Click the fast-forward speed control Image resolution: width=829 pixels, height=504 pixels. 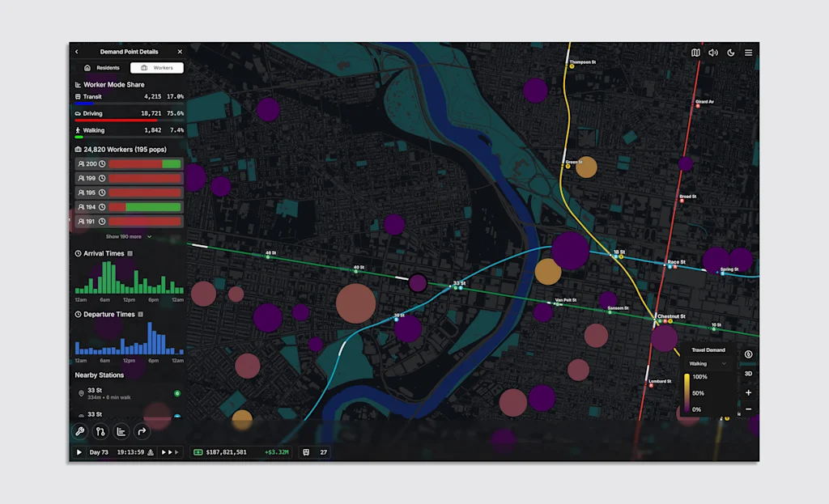tap(168, 452)
